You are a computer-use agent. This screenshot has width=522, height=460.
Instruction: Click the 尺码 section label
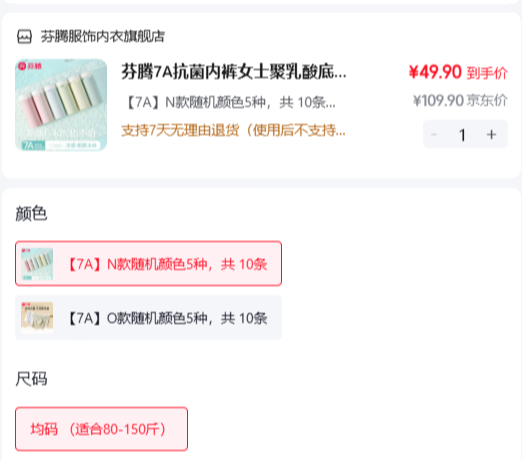click(x=31, y=379)
